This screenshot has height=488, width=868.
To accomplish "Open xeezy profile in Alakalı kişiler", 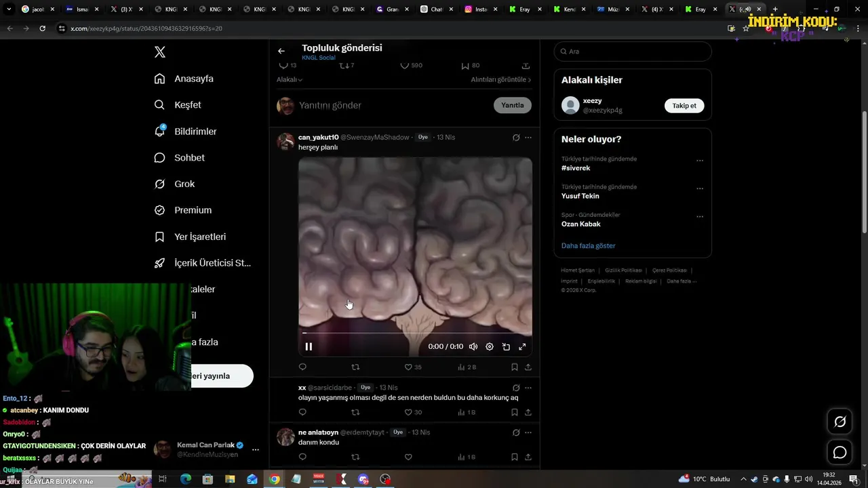I will pyautogui.click(x=593, y=101).
